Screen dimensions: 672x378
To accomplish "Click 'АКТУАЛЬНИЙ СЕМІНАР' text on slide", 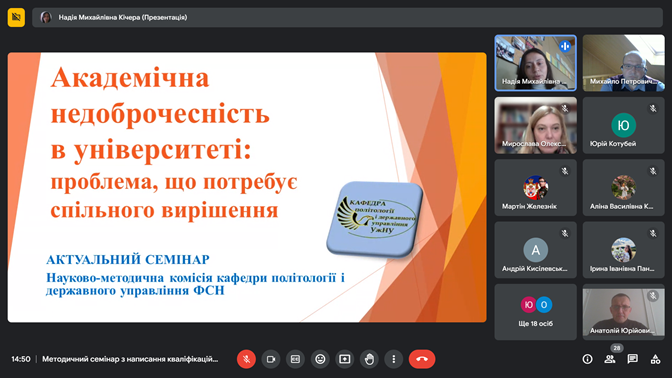I will (128, 260).
